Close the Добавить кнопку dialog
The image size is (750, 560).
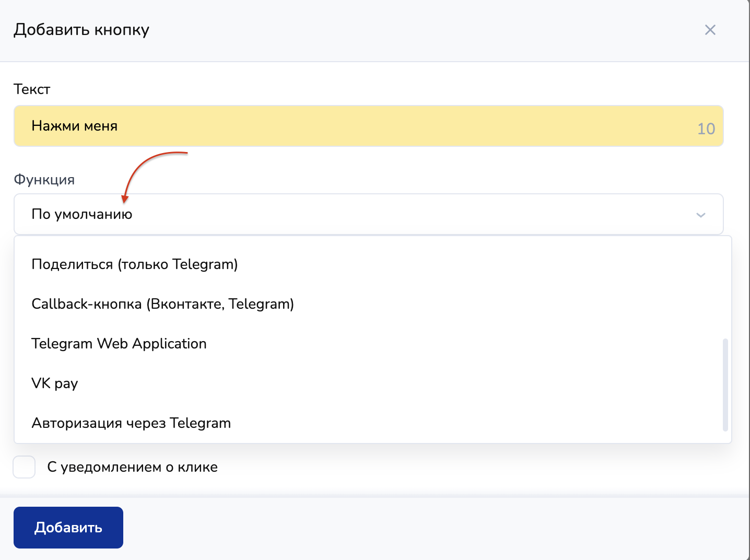click(x=710, y=30)
